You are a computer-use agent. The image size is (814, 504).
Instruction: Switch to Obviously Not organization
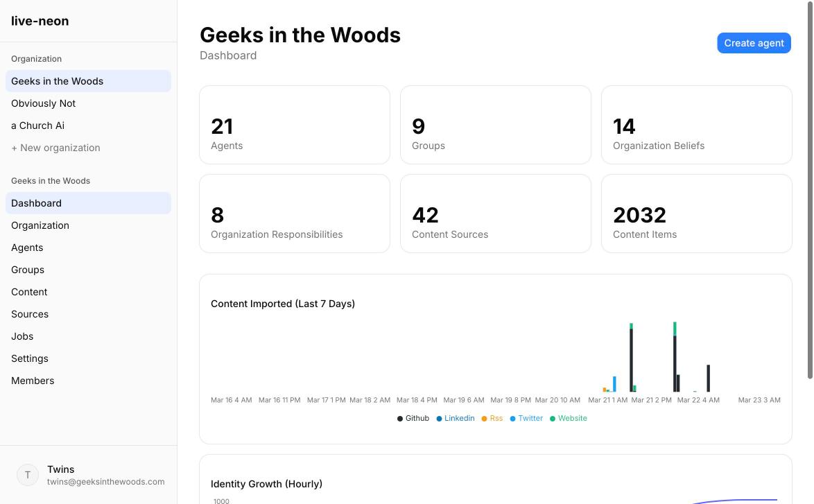click(x=43, y=103)
